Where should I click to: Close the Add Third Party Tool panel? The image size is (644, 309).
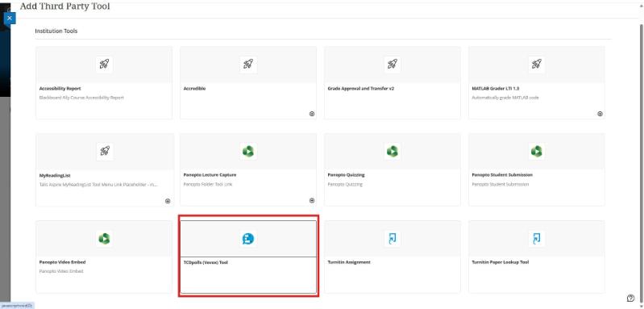[10, 18]
